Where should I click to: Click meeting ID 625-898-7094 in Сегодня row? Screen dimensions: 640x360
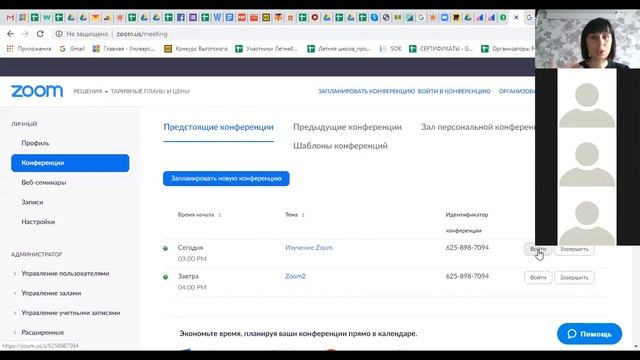tap(467, 248)
